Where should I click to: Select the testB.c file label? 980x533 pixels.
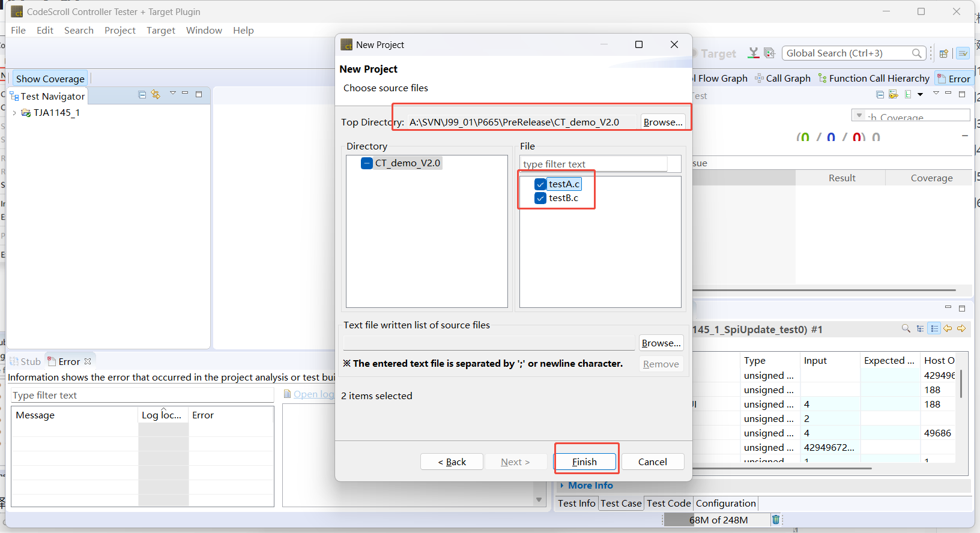click(x=563, y=198)
